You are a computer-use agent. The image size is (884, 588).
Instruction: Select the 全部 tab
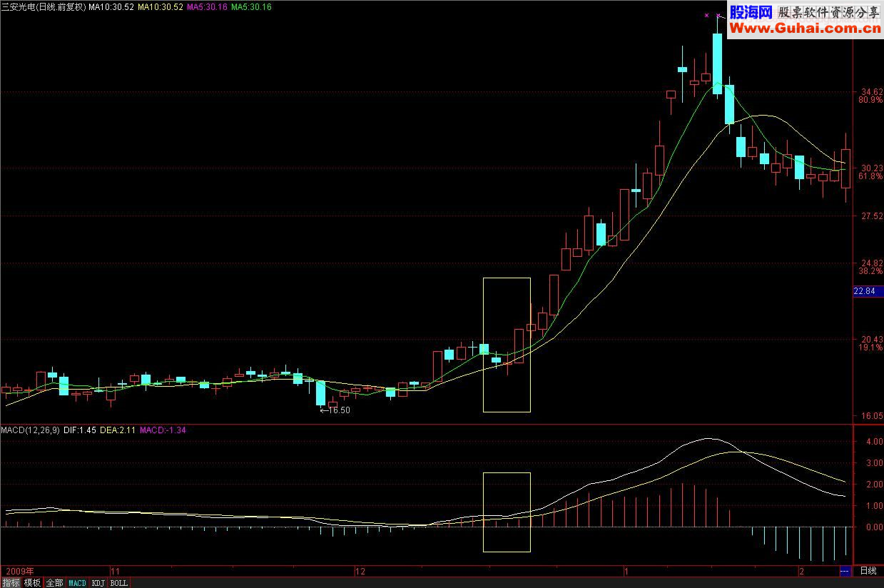(x=54, y=583)
